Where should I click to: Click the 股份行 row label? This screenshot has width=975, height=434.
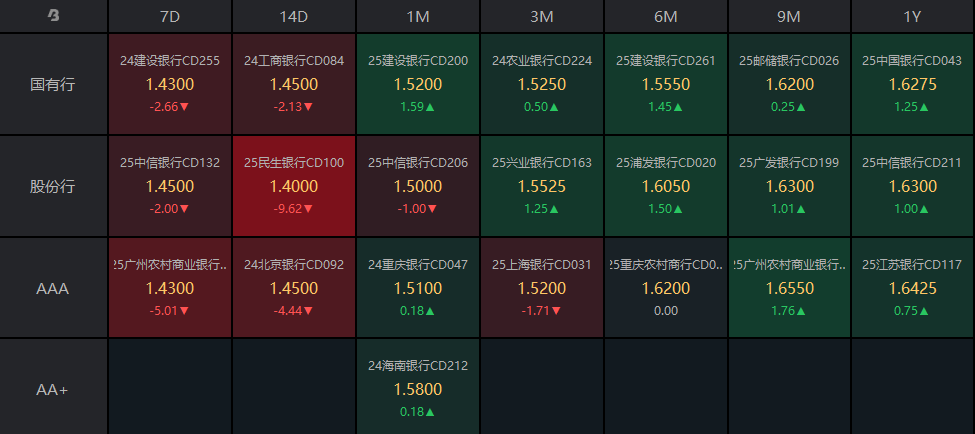point(54,187)
